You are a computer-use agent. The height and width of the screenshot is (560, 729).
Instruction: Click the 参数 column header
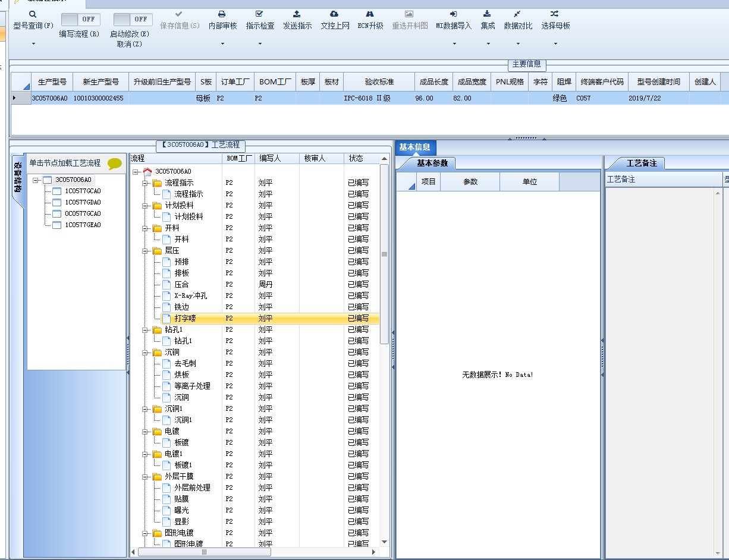pos(470,182)
